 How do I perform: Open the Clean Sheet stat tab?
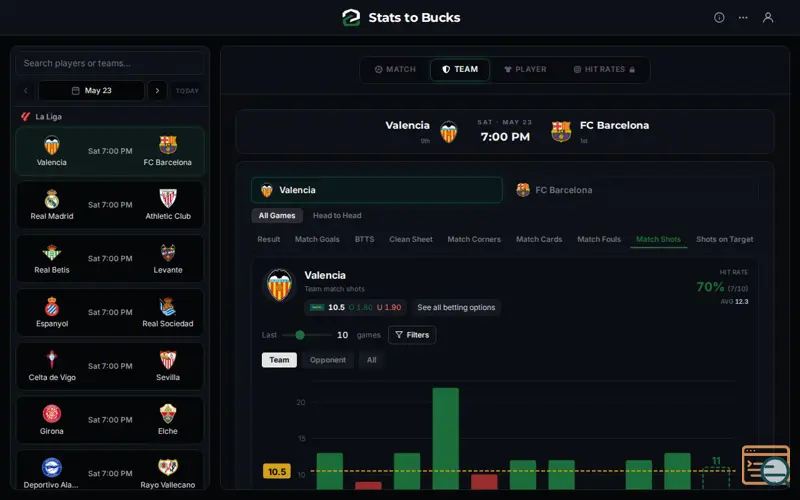click(411, 239)
